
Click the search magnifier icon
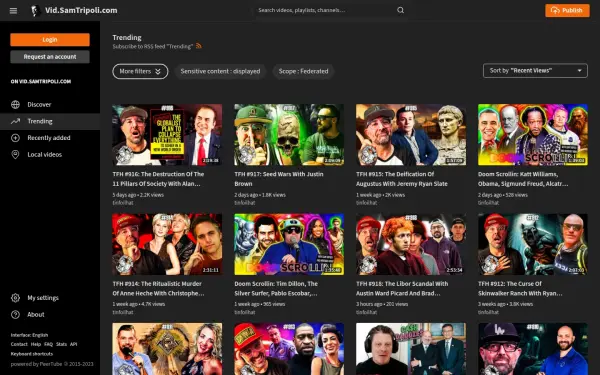400,10
